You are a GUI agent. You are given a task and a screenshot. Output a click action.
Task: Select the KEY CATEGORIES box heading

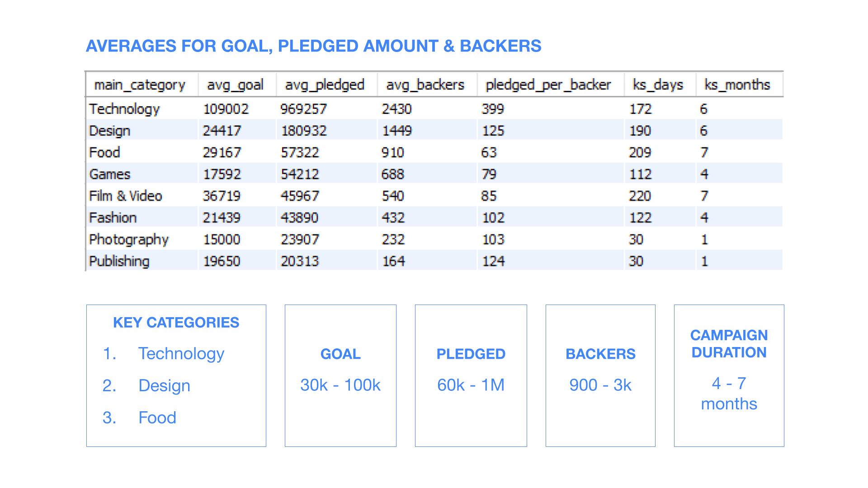click(176, 322)
